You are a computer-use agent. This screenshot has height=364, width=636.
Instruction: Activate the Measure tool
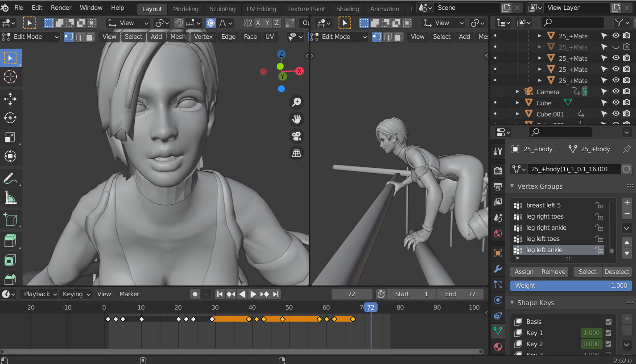10,198
